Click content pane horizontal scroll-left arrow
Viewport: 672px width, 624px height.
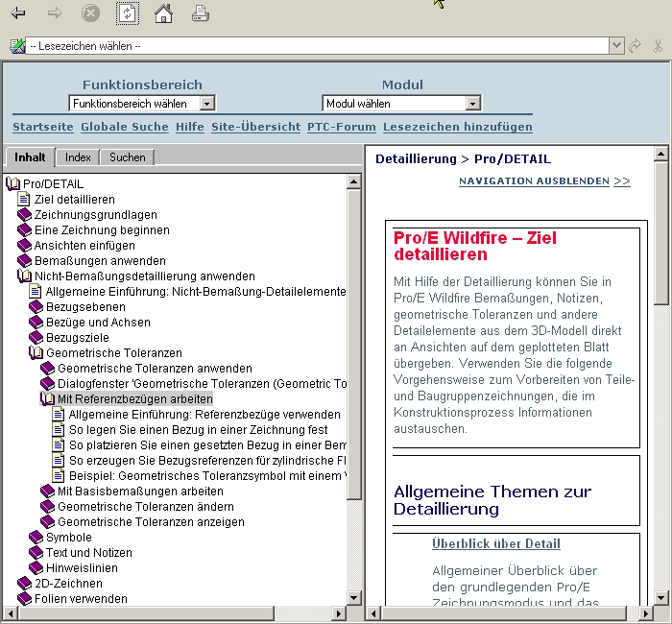click(373, 613)
